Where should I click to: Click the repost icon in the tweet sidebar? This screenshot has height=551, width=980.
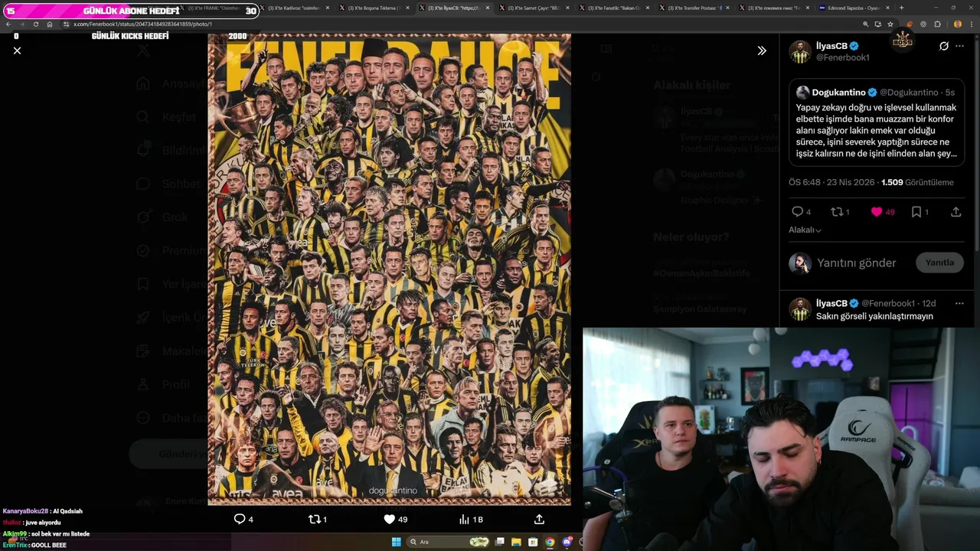tap(837, 212)
